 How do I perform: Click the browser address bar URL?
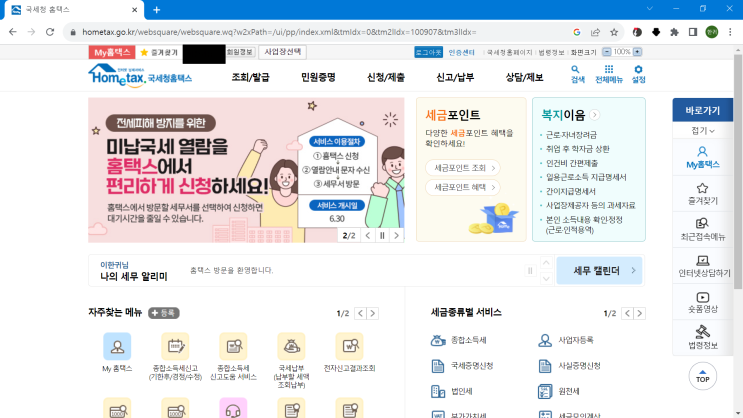pos(279,32)
